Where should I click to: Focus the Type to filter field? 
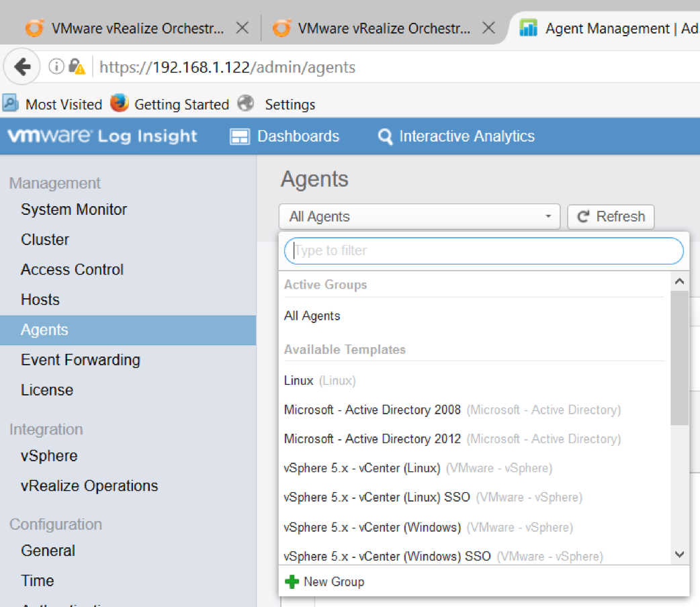pyautogui.click(x=484, y=250)
